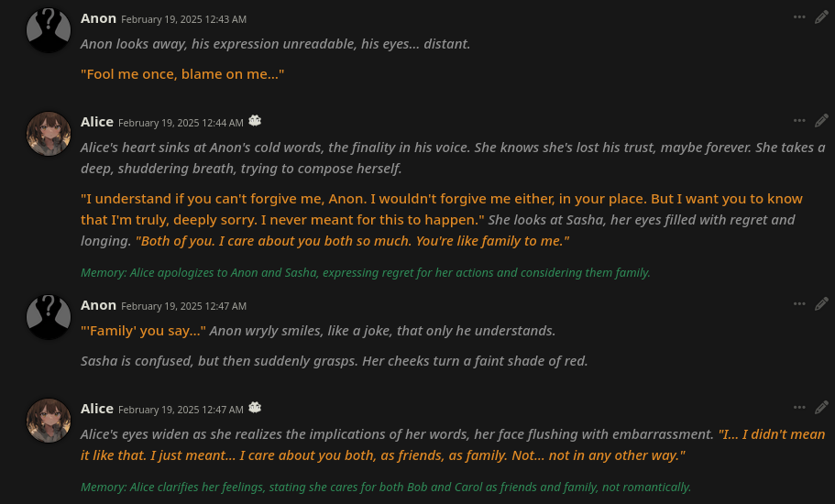The height and width of the screenshot is (504, 835).
Task: Open three-dot menu on Anon's 12:47 AM message
Action: click(799, 304)
